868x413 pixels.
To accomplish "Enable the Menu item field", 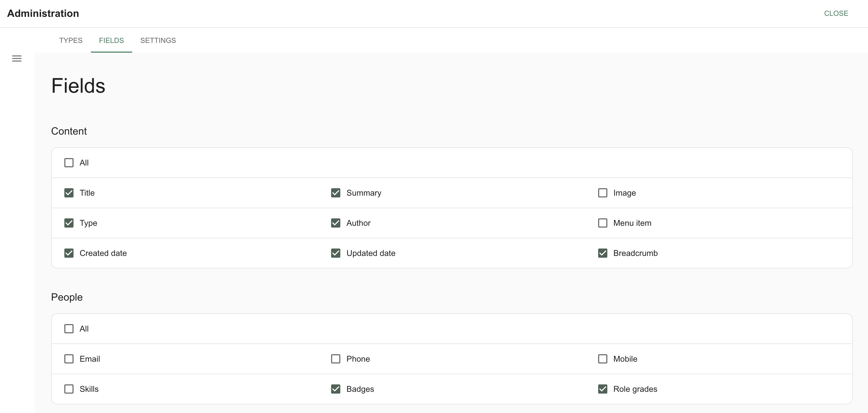I will tap(602, 223).
